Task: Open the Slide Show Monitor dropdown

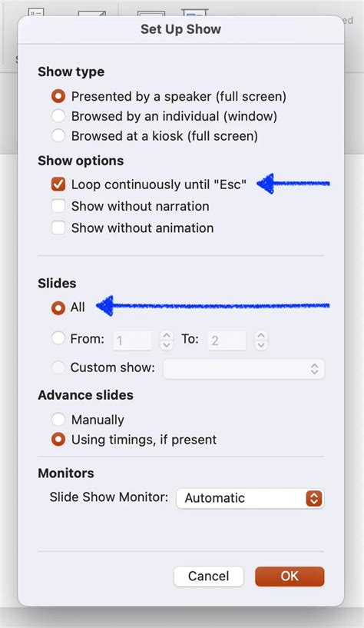Action: coord(250,498)
